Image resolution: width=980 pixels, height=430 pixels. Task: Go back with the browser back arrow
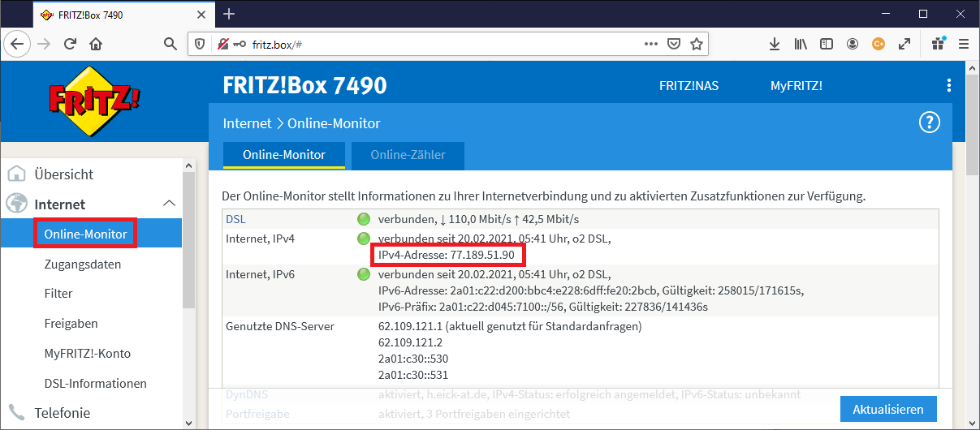(17, 44)
